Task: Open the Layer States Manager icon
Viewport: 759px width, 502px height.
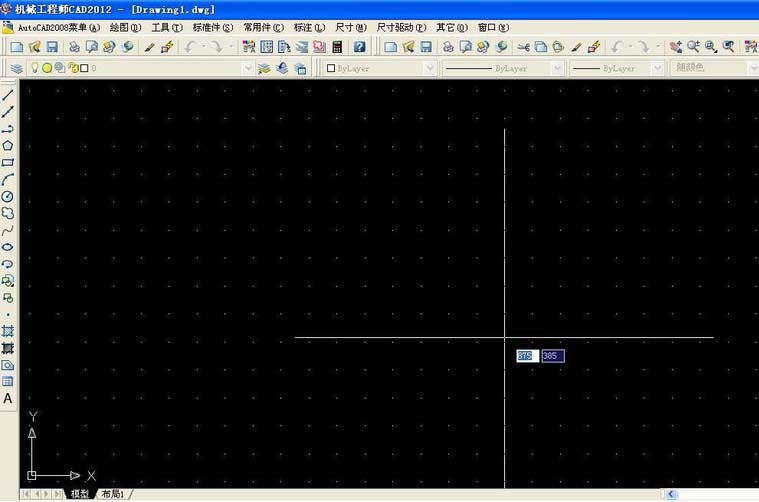Action: click(300, 68)
